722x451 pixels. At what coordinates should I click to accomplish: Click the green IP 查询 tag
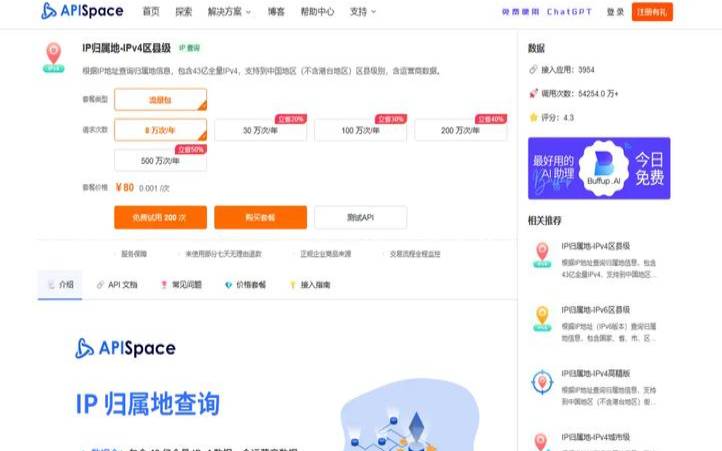[189, 48]
